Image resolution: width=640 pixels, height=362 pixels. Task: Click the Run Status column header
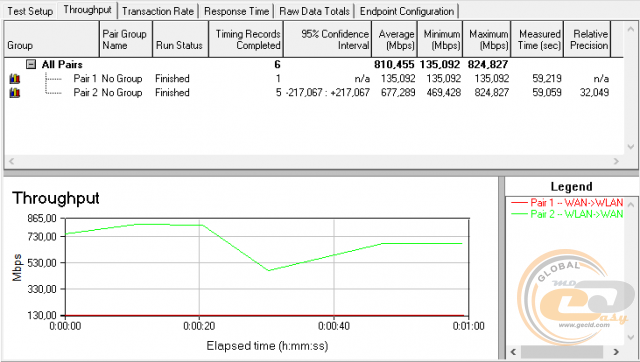click(x=180, y=39)
